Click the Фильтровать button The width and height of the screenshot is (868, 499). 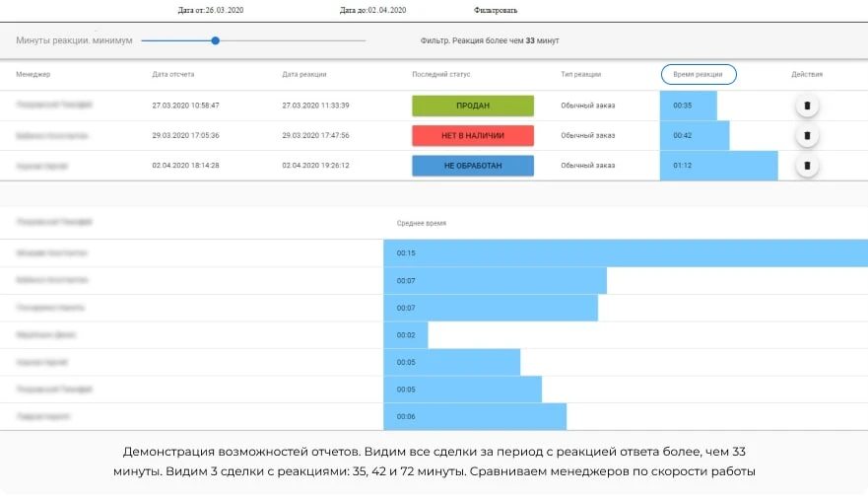(x=496, y=10)
